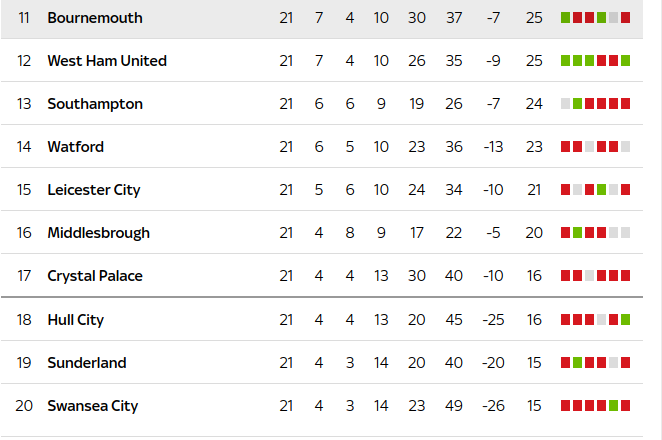Click West Ham United's last green form square
662x440 pixels.
626,61
